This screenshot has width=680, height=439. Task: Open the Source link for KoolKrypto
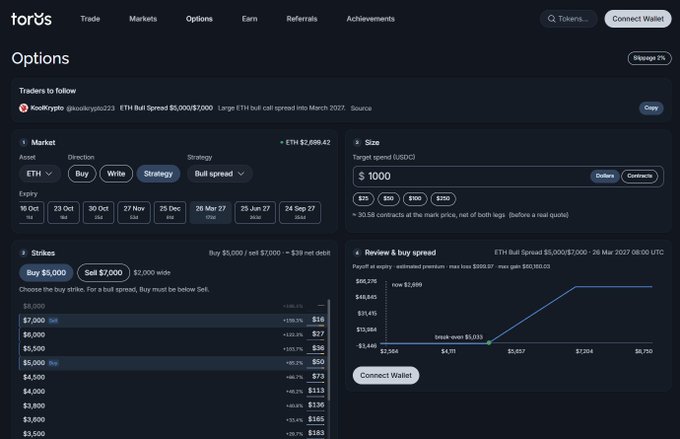(x=361, y=108)
